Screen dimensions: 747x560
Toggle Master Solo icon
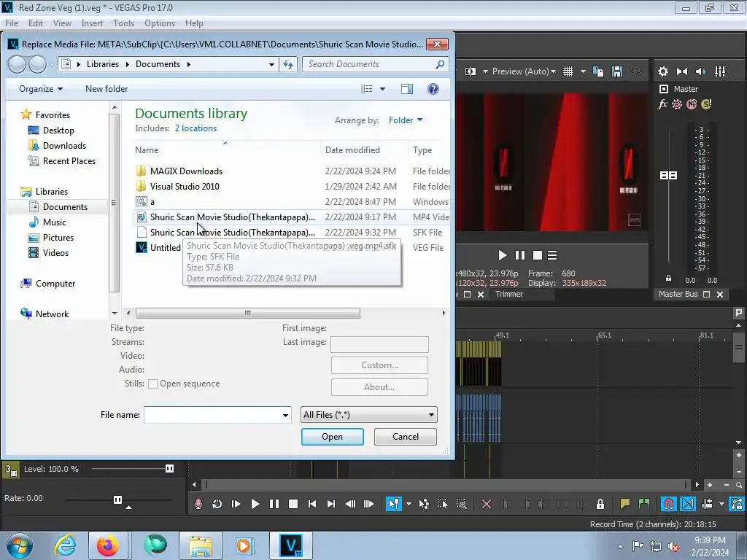point(706,104)
